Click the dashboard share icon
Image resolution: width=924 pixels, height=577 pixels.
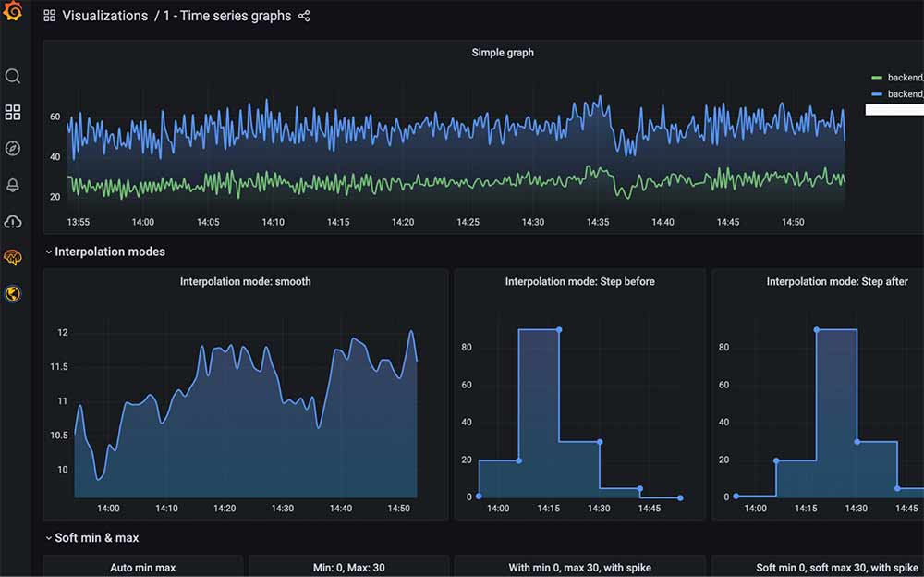304,16
